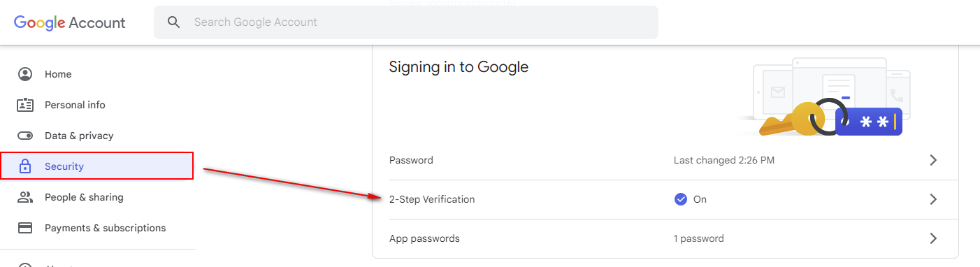The width and height of the screenshot is (980, 267).
Task: Open the App passwords setting
Action: coord(665,238)
